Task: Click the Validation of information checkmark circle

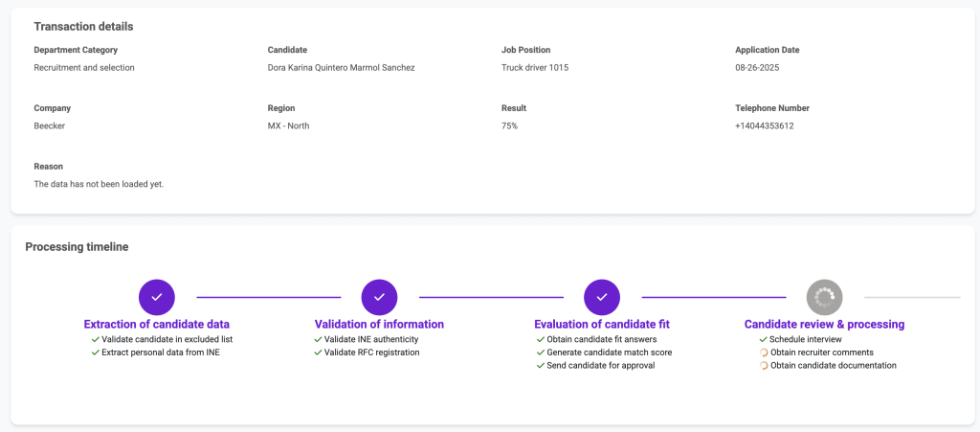Action: 379,297
